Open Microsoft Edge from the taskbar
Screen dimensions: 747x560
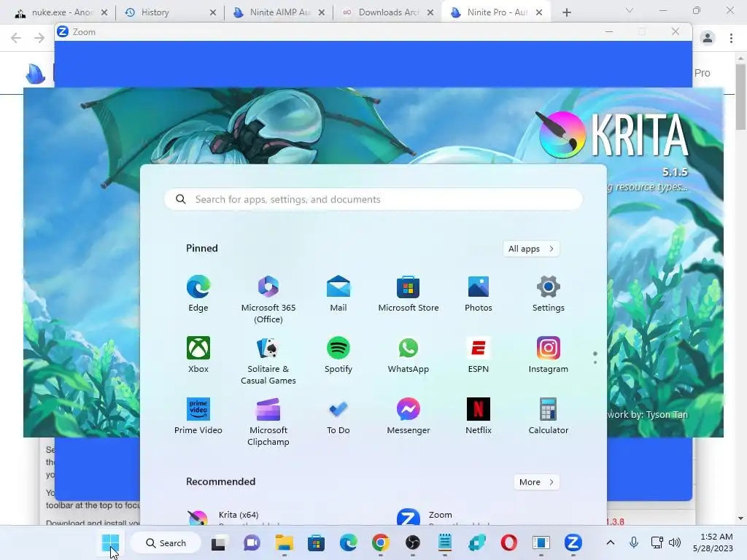point(348,542)
